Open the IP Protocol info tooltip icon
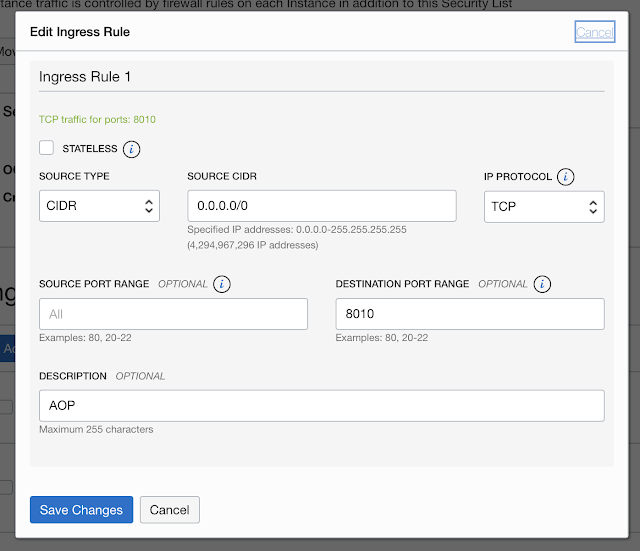640x551 pixels. [566, 177]
